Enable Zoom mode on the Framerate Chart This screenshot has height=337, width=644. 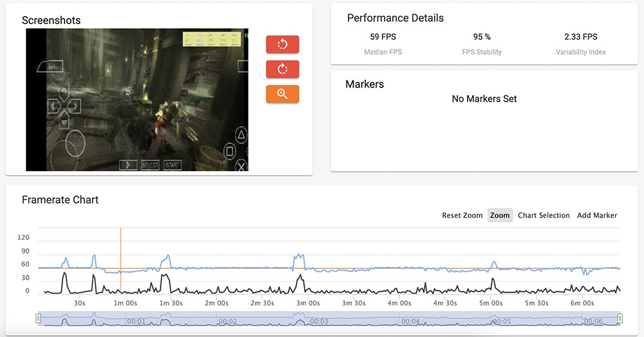500,215
